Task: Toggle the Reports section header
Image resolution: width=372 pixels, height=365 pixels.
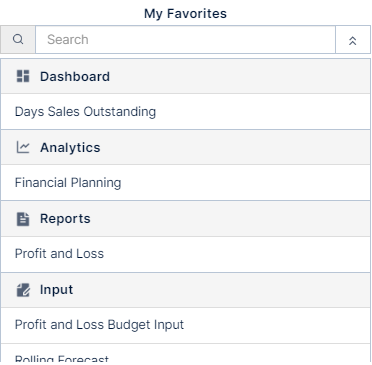Action: 186,219
